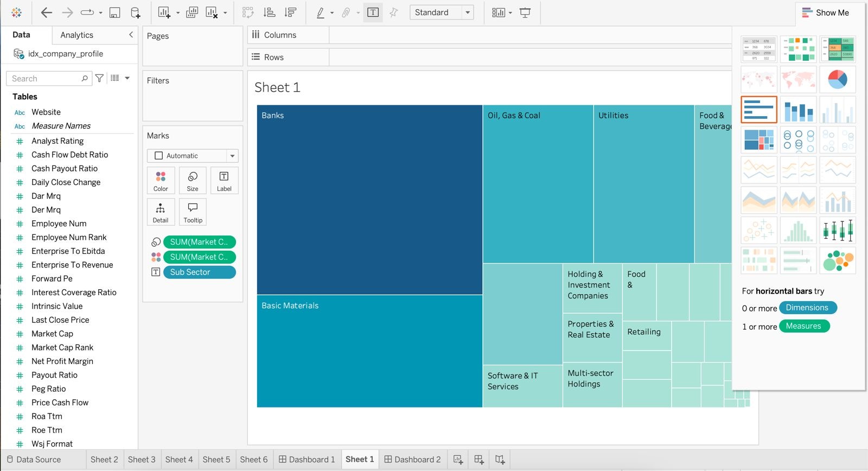The width and height of the screenshot is (868, 471).
Task: Sort ascending toolbar icon
Action: 269,12
